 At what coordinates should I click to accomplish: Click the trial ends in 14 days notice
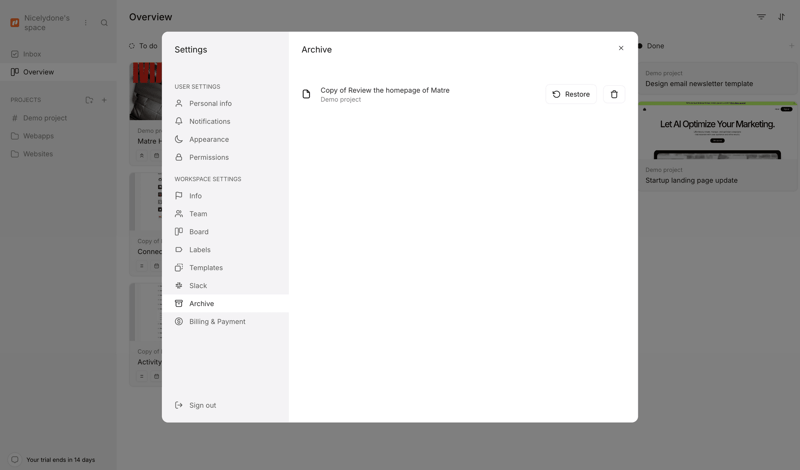[60, 460]
